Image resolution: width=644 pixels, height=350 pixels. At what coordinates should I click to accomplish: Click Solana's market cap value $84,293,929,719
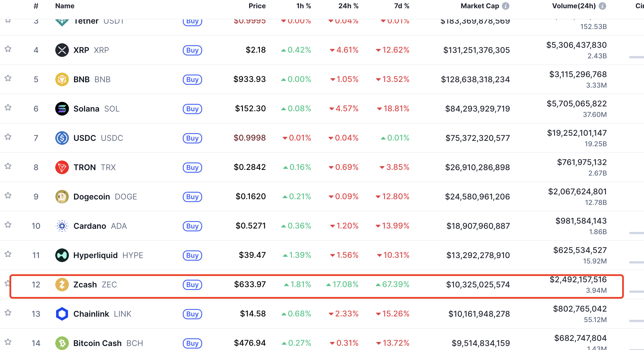pos(477,109)
